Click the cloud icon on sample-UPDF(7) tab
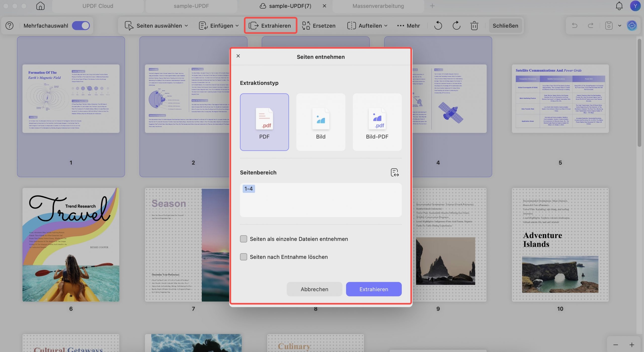The height and width of the screenshot is (352, 644). tap(263, 6)
